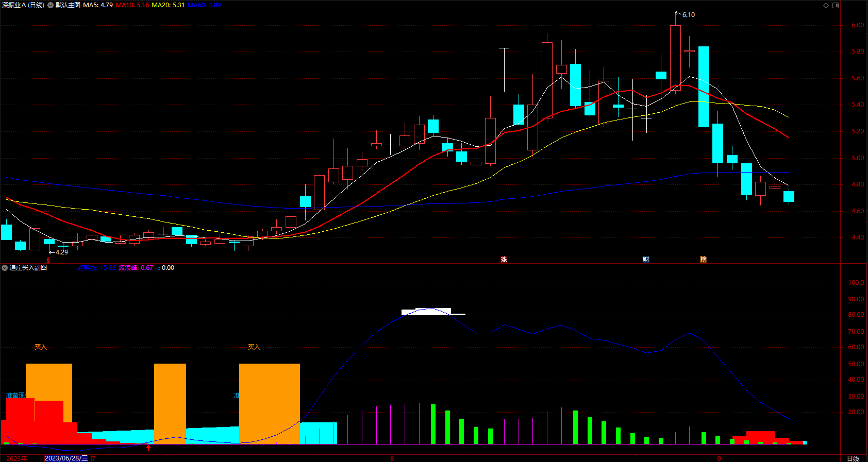Open the 财 financial event marker

click(x=646, y=260)
